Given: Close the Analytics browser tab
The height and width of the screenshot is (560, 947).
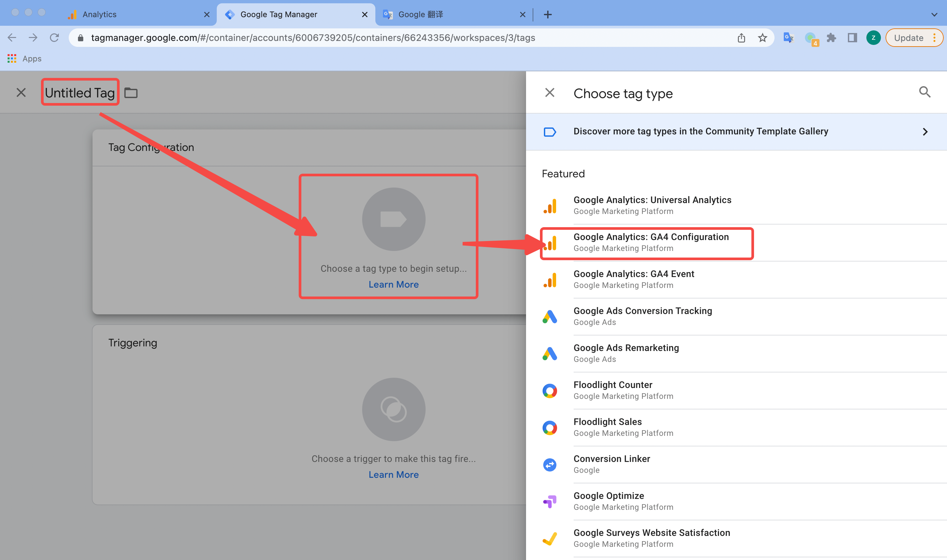Looking at the screenshot, I should click(x=207, y=14).
